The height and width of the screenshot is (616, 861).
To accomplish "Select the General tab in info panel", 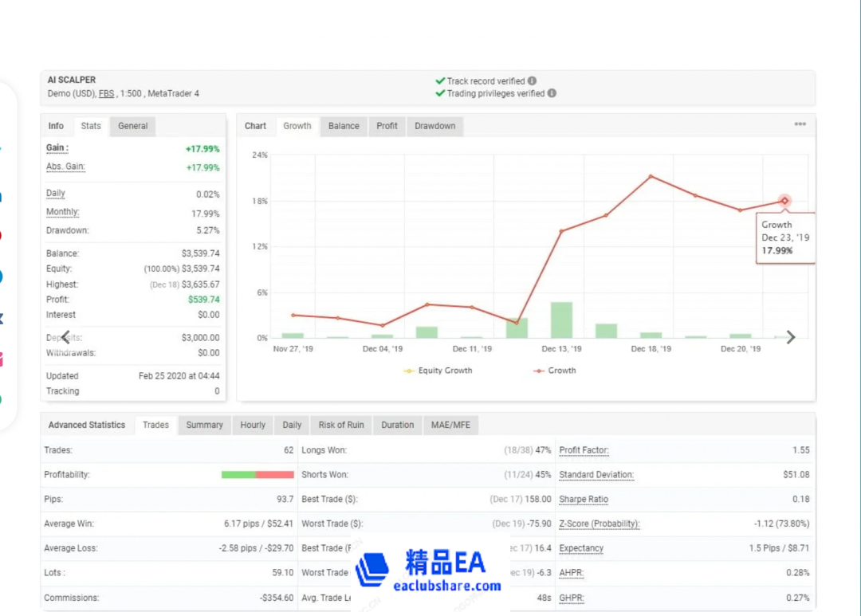I will click(x=132, y=126).
